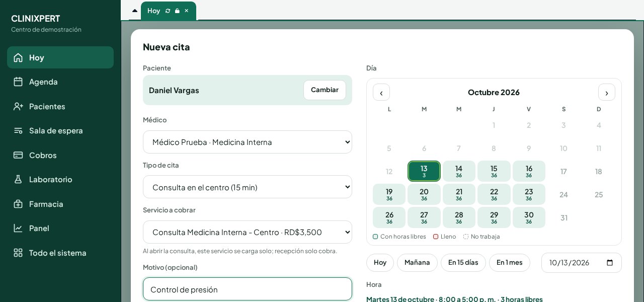Open Panel via the chart icon
Screen dimensions: 644x302
point(18,228)
